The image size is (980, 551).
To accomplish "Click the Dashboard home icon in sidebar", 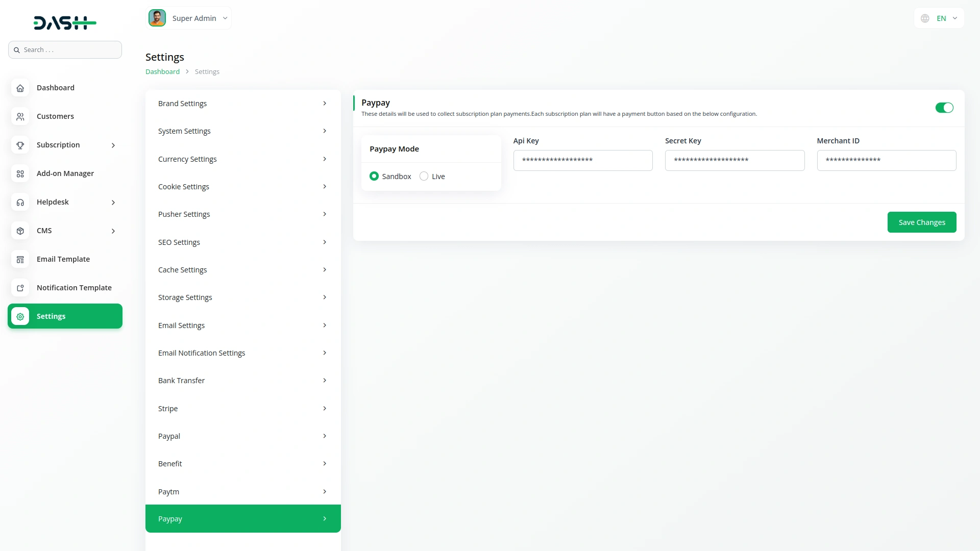I will point(20,88).
